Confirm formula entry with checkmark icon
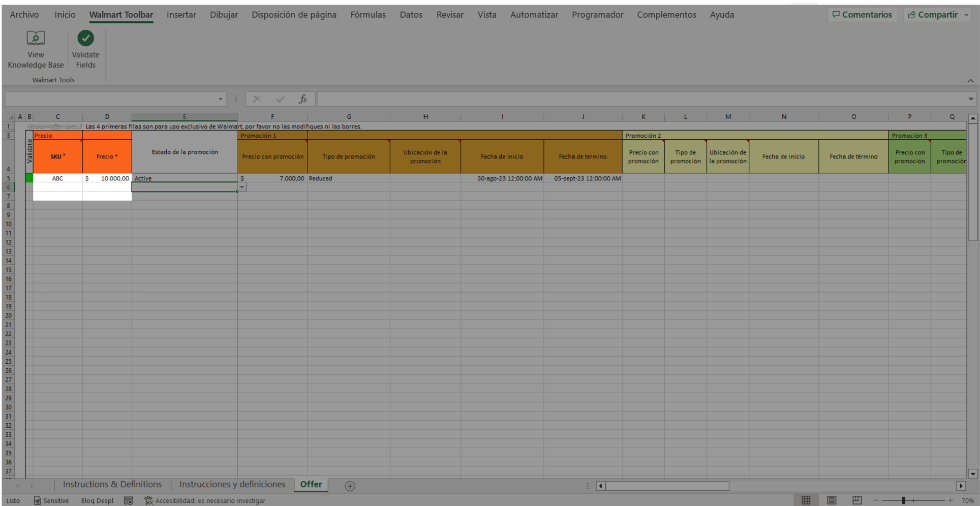Image resolution: width=980 pixels, height=506 pixels. click(280, 99)
